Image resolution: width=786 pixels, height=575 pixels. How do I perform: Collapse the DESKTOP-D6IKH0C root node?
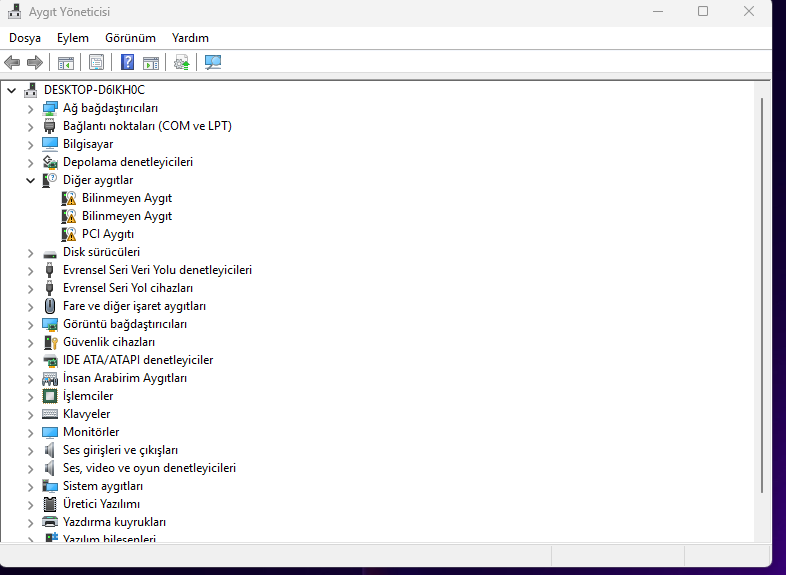(x=12, y=91)
